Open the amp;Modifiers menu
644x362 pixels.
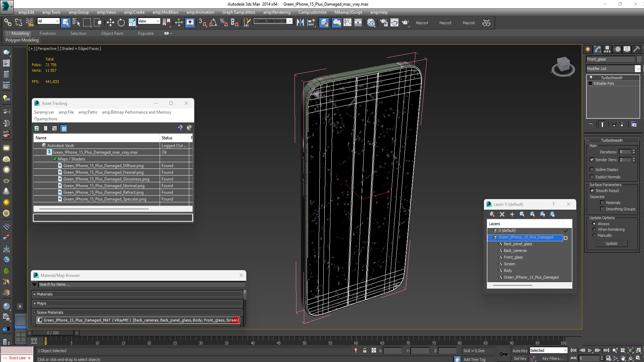coord(165,12)
